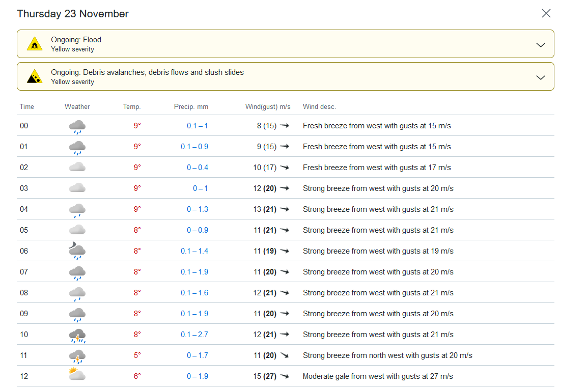Click the light rain icon at 04
The height and width of the screenshot is (387, 588).
tap(77, 209)
